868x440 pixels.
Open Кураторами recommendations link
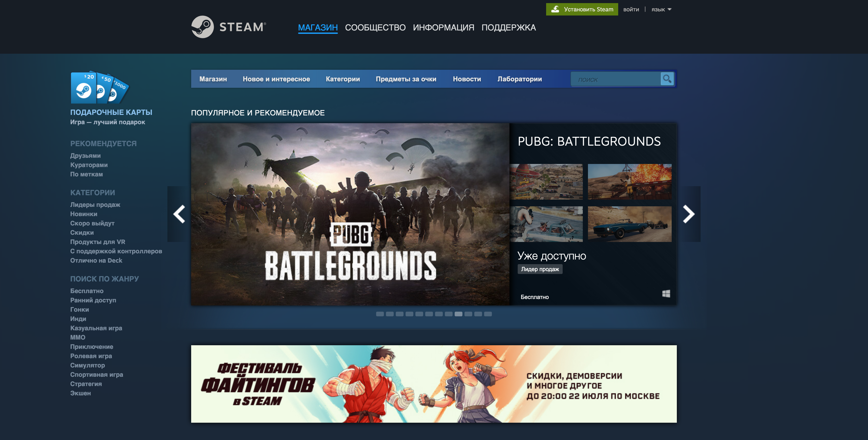pyautogui.click(x=89, y=165)
